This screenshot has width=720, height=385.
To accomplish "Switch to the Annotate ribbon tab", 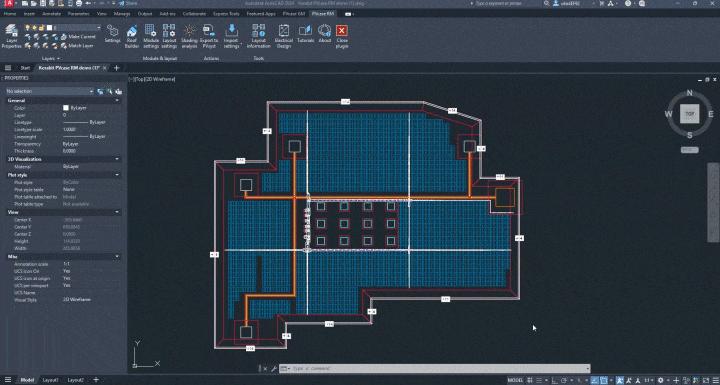I will coord(51,14).
